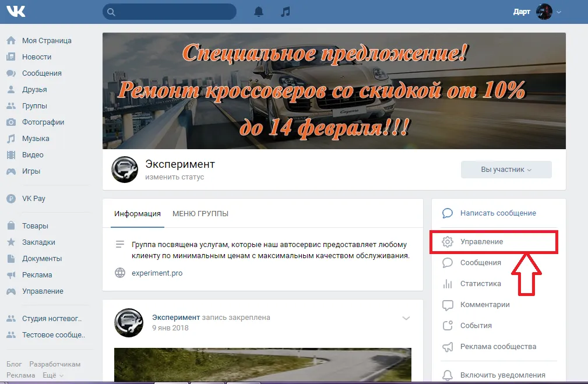This screenshot has width=588, height=384.
Task: Click the globe icon beside experiment.pro
Action: tap(120, 273)
